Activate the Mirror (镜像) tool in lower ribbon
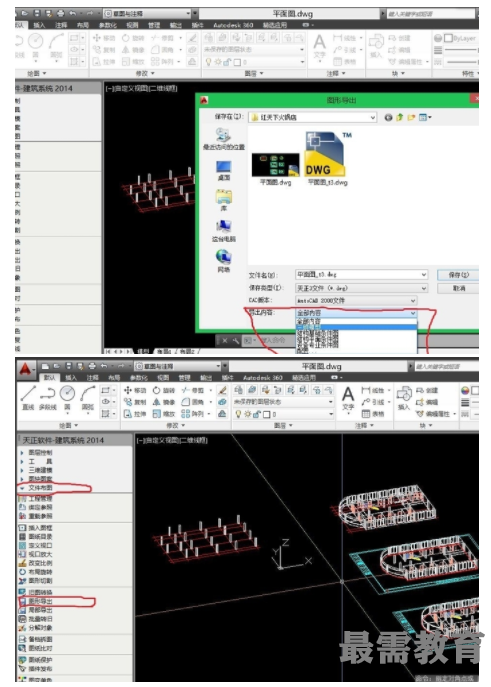Screen dimensions: 491x687 tap(164, 402)
